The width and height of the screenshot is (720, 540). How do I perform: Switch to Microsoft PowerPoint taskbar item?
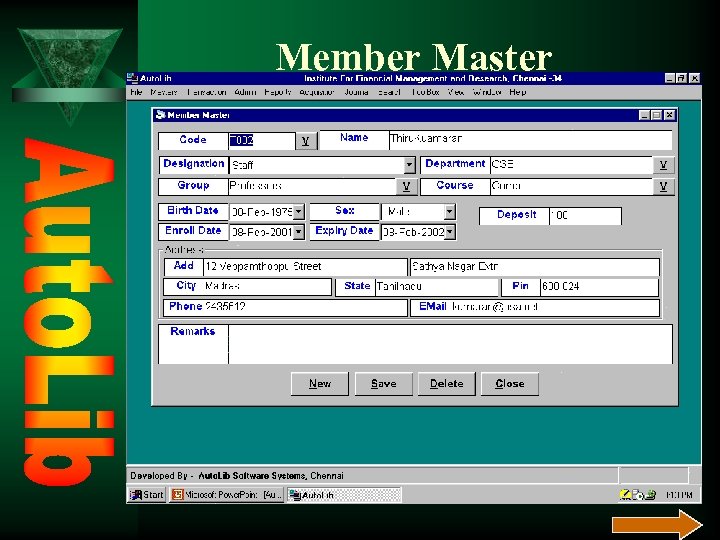(x=227, y=495)
